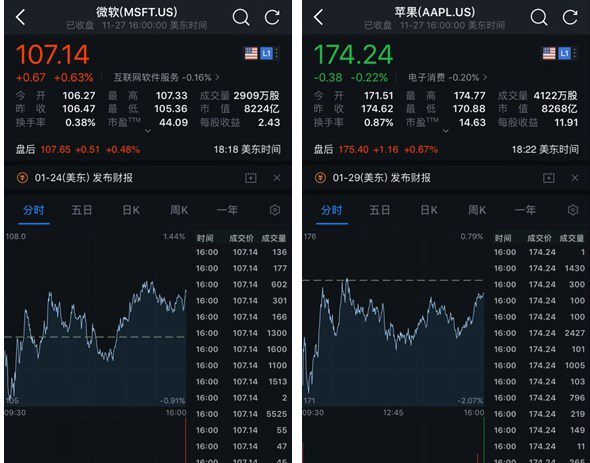The image size is (590, 463).
Task: Switch AAPL chart to 日K
Action: pyautogui.click(x=429, y=210)
